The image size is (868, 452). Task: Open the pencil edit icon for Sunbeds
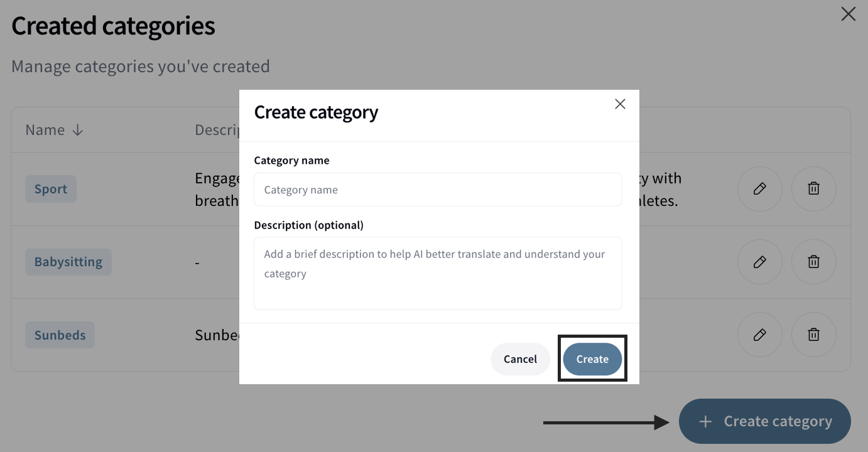tap(759, 335)
